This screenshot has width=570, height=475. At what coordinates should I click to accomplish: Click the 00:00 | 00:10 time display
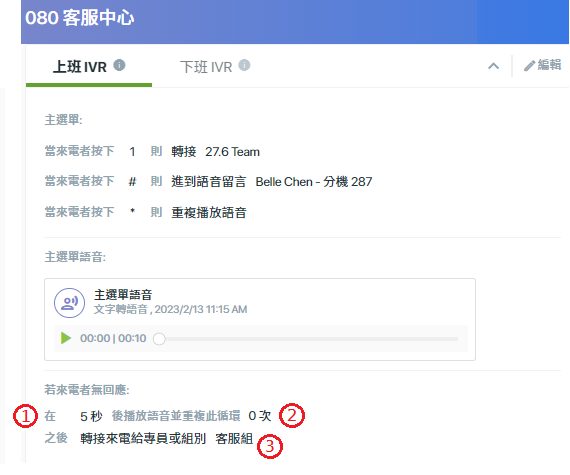113,338
